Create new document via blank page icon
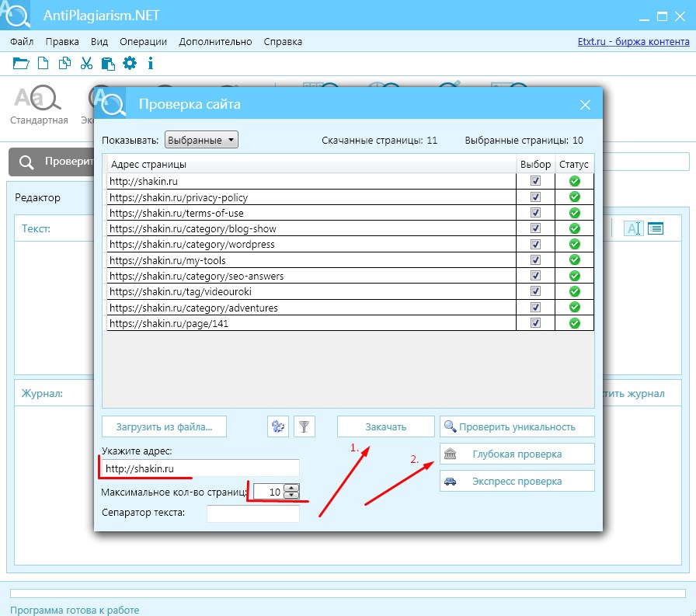The height and width of the screenshot is (616, 696). pyautogui.click(x=43, y=64)
